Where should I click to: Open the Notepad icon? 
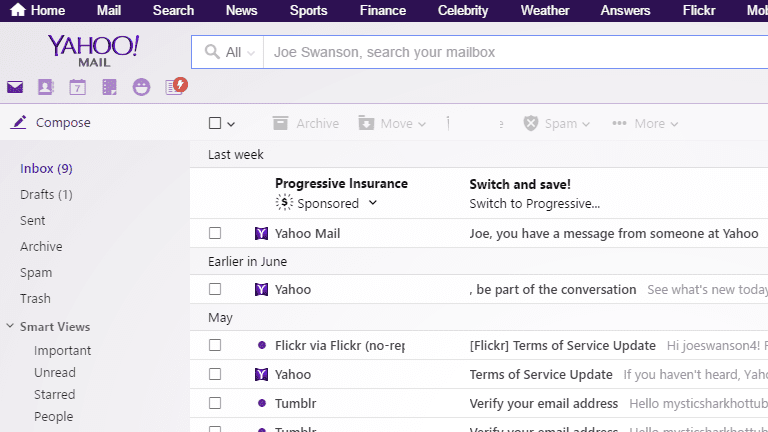point(109,87)
